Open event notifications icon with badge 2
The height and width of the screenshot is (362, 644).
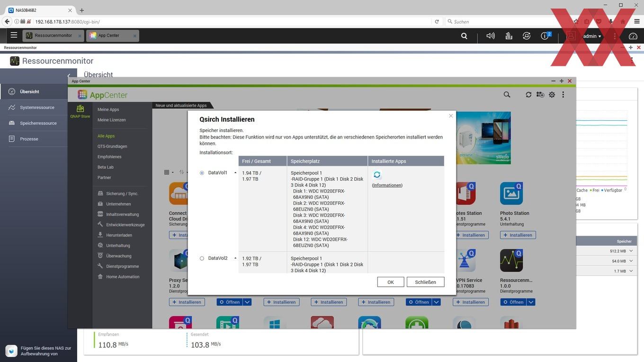[x=546, y=35]
